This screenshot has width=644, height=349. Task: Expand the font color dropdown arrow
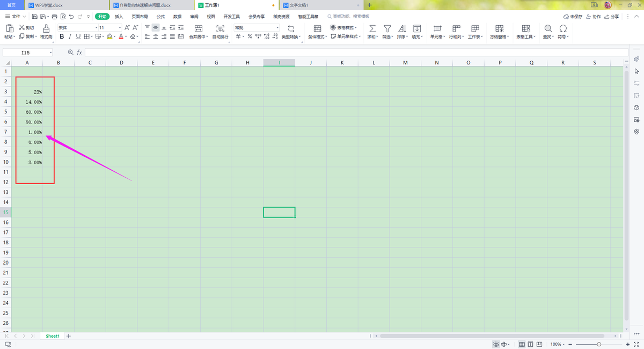pos(127,37)
